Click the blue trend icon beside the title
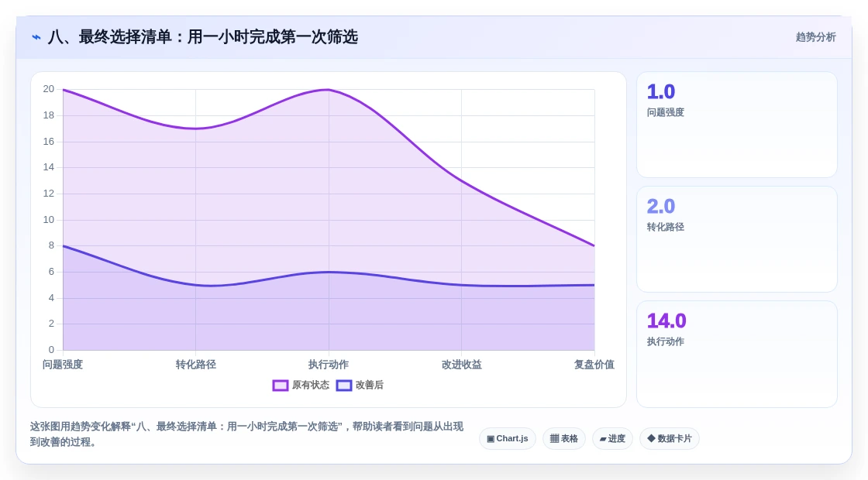This screenshot has width=868, height=480. (36, 37)
